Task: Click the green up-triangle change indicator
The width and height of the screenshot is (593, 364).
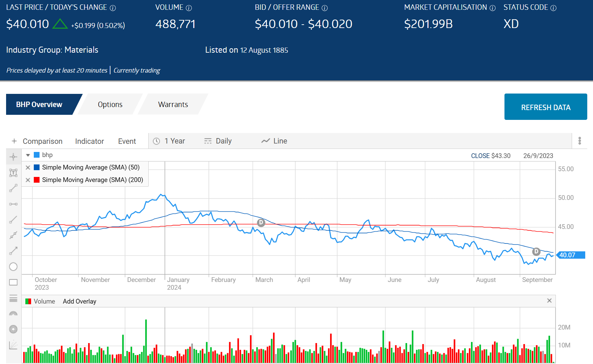Action: coord(60,24)
